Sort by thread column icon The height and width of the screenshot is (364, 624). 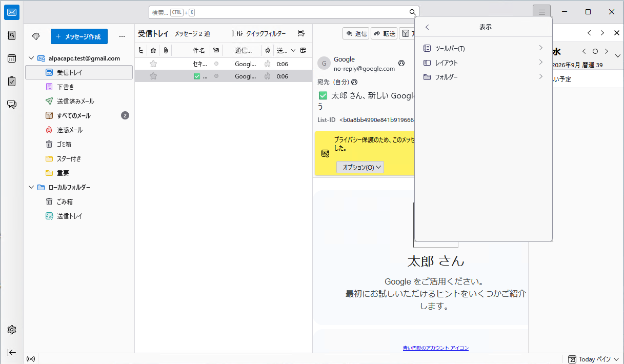point(142,50)
